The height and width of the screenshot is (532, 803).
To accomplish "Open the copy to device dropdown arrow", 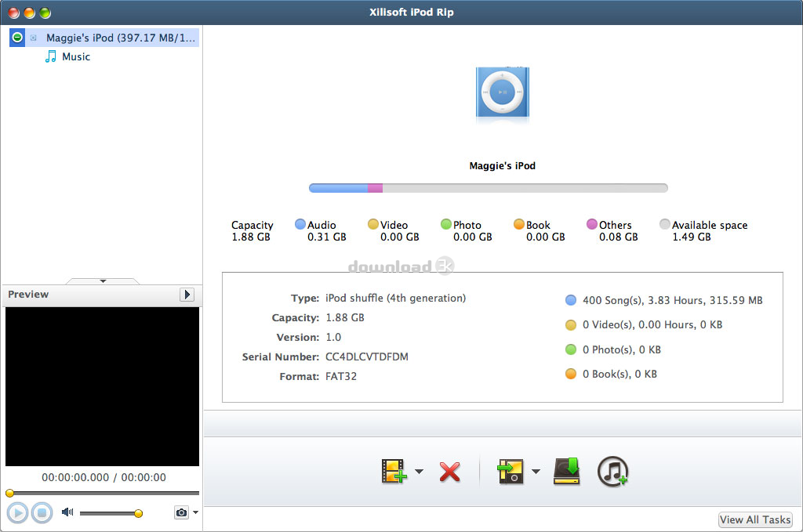I will [x=536, y=472].
